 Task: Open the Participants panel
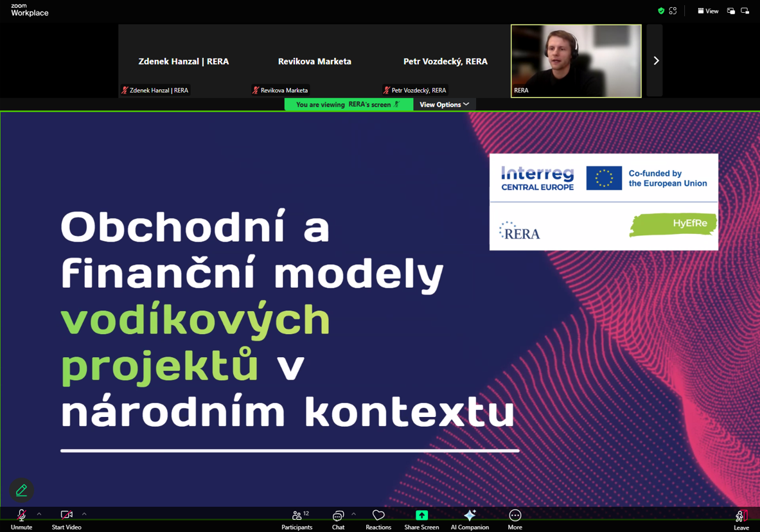(x=297, y=519)
